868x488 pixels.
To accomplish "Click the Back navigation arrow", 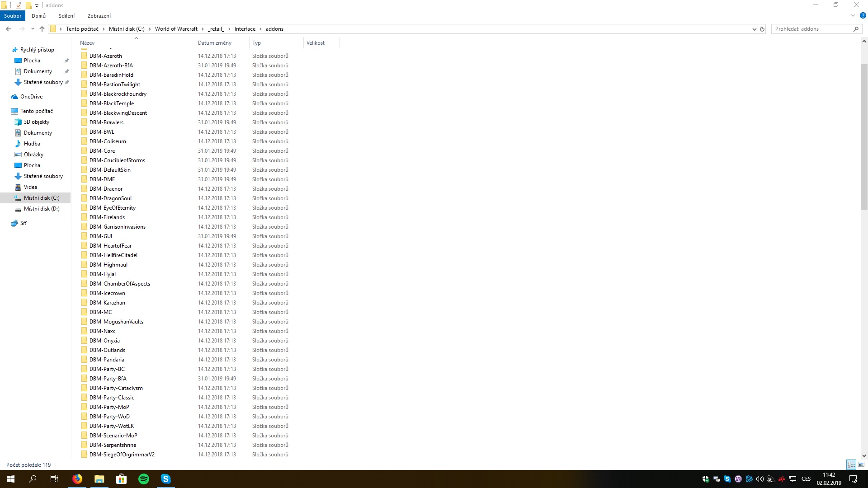I will 9,29.
